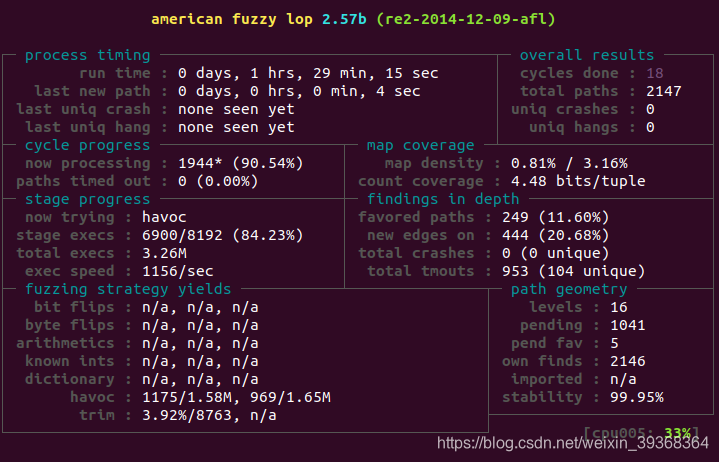Click the version number 2.57b

click(344, 19)
